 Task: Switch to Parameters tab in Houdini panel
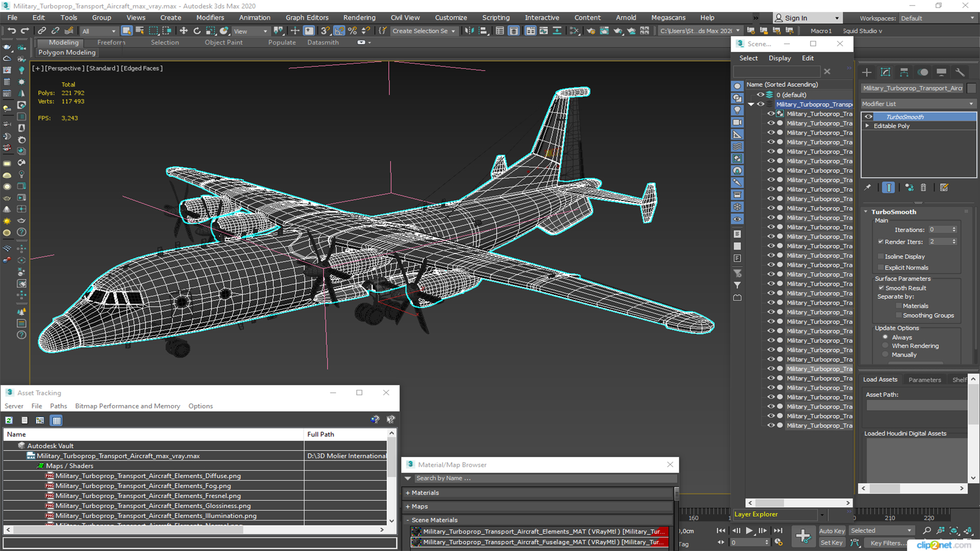[x=924, y=380]
